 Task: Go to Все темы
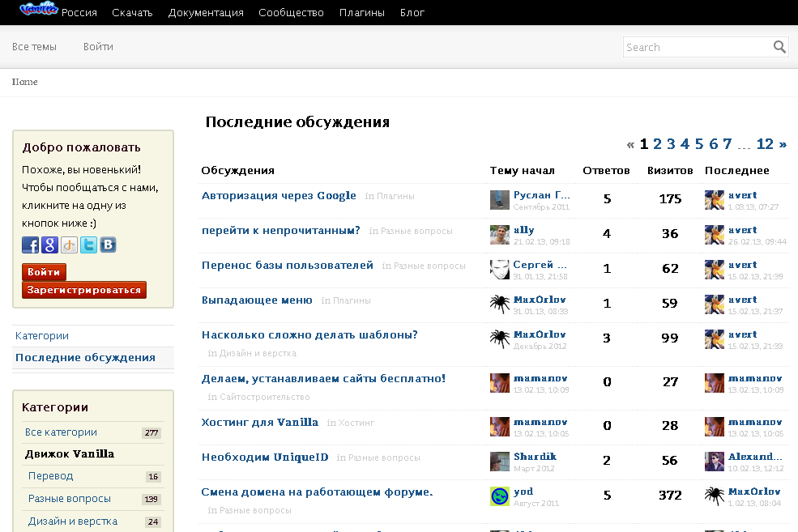click(x=34, y=47)
